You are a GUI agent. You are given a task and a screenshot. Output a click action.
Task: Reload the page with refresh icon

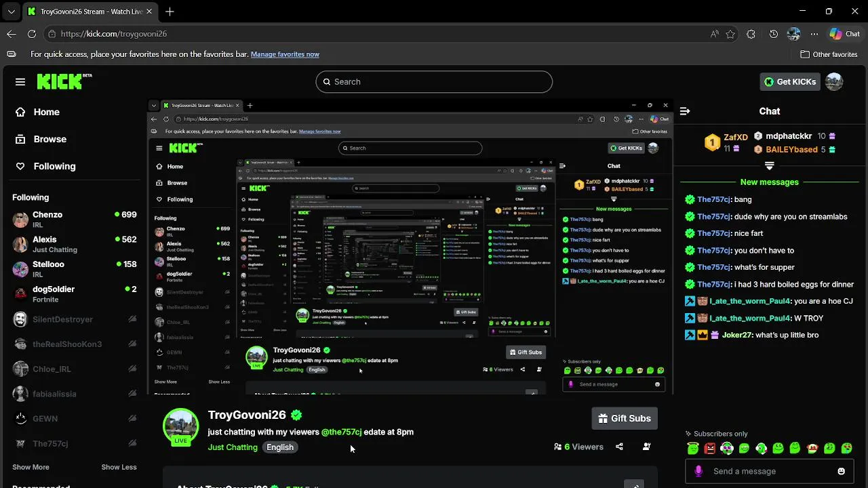point(32,34)
